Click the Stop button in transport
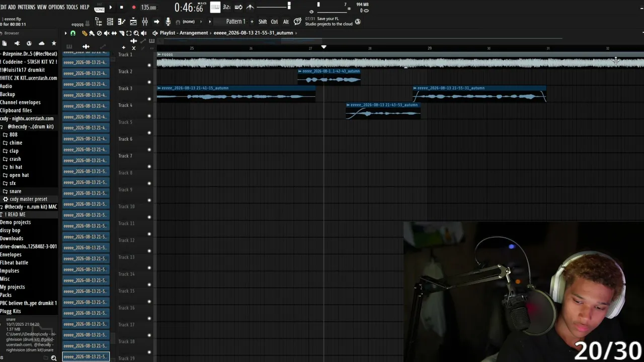This screenshot has height=362, width=644. point(122,8)
